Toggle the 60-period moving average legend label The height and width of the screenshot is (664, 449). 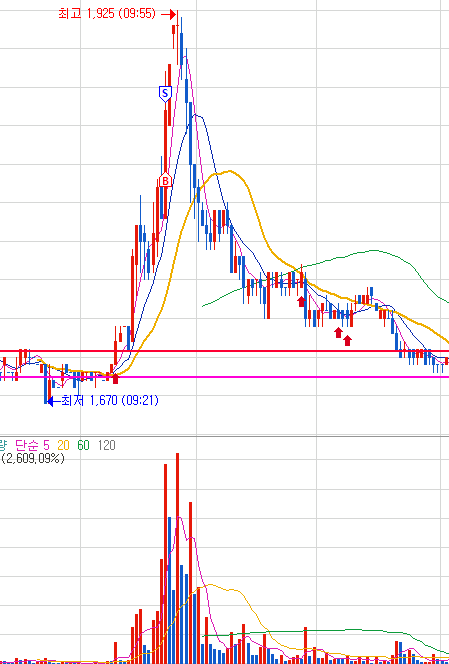tap(83, 445)
